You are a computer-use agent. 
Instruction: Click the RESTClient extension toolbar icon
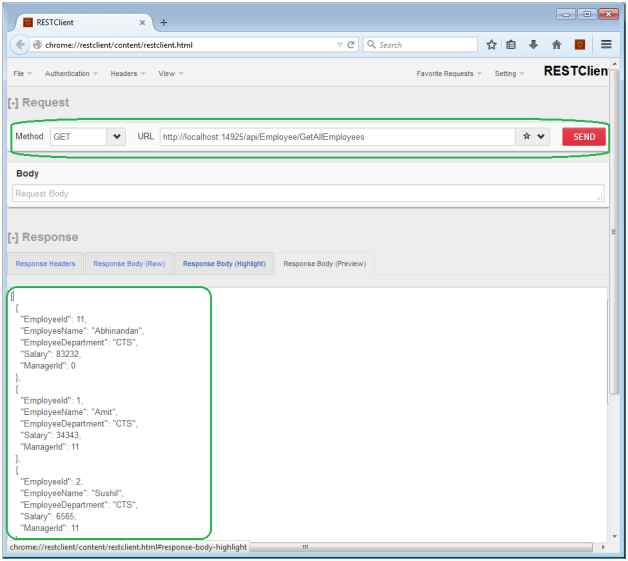[580, 45]
